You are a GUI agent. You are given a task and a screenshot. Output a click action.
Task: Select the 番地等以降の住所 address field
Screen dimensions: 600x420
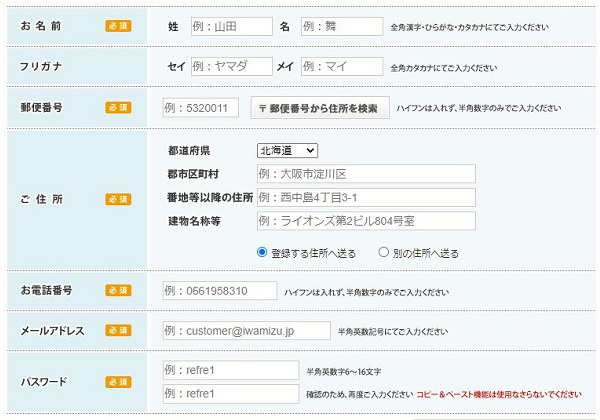[x=365, y=197]
